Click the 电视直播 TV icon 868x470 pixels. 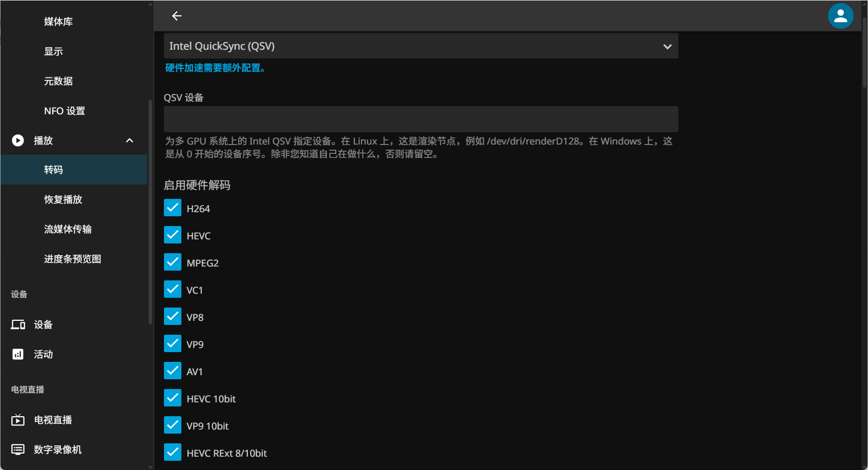pyautogui.click(x=18, y=420)
